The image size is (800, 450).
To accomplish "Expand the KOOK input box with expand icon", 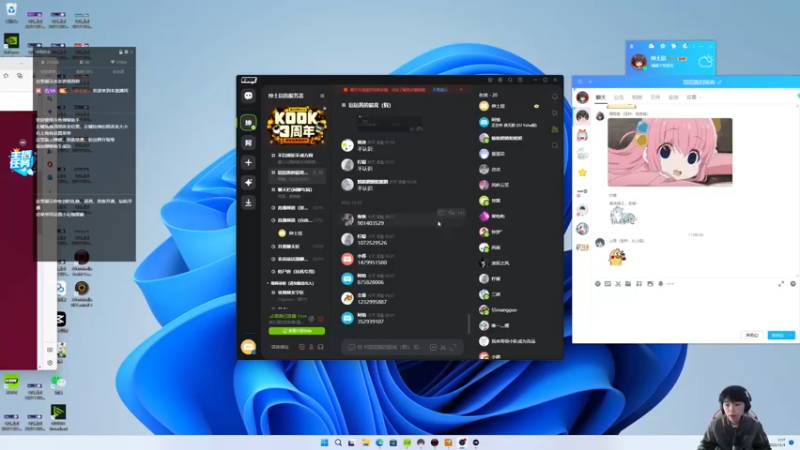I will click(x=454, y=347).
